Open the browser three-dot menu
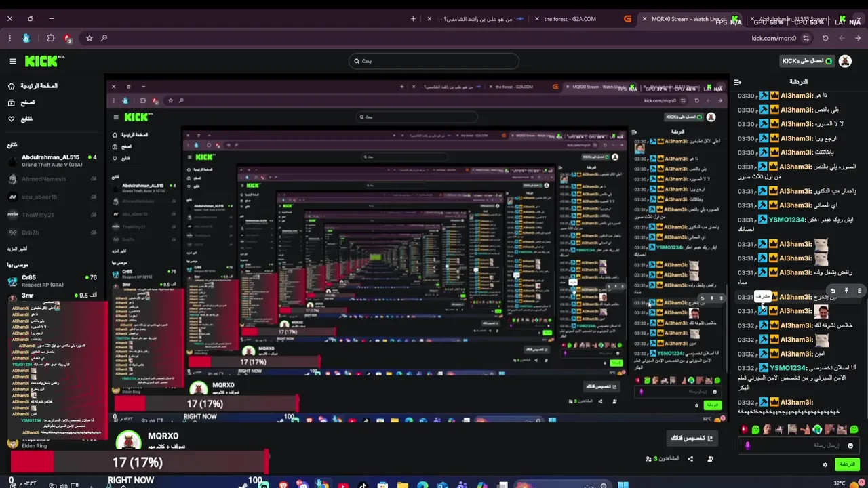Image resolution: width=868 pixels, height=488 pixels. click(10, 38)
